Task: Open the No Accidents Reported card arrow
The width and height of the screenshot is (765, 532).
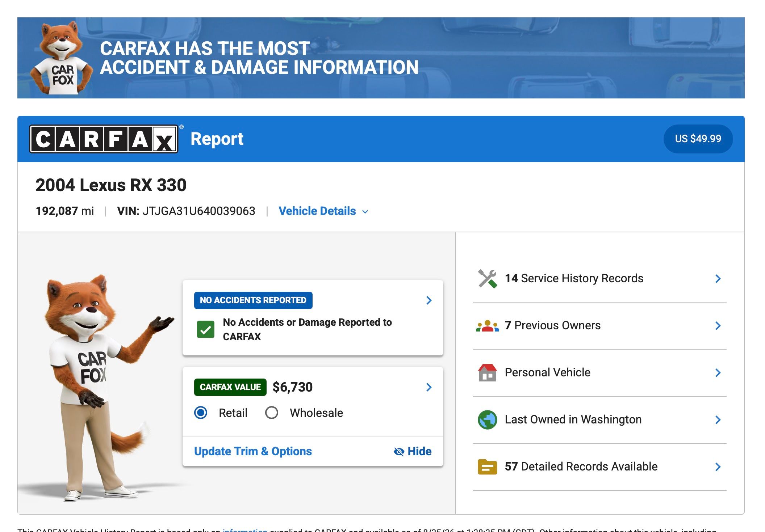Action: pos(429,300)
